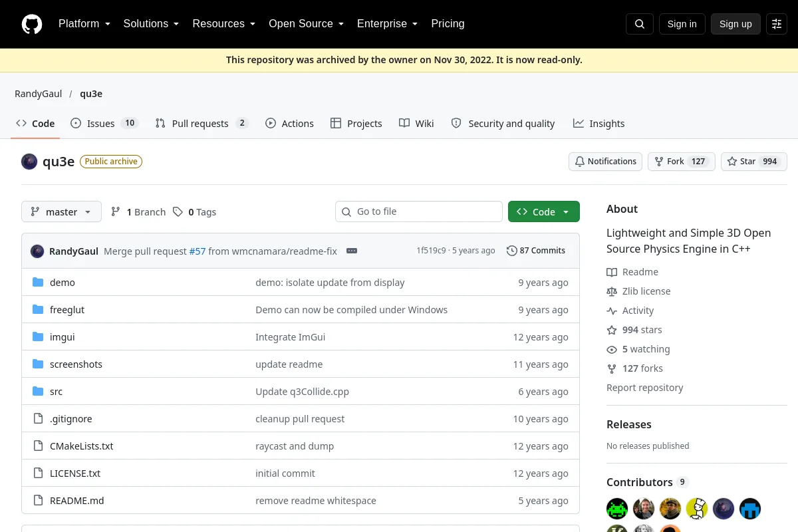Click the eye icon beside 5 watching

coord(612,349)
